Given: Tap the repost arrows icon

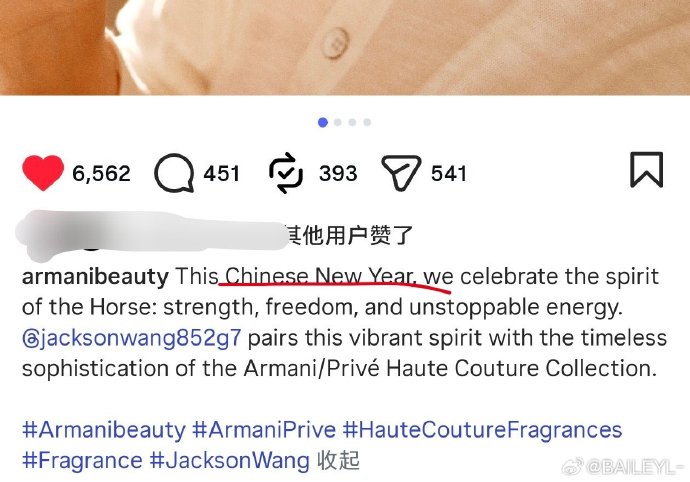Looking at the screenshot, I should pos(286,173).
